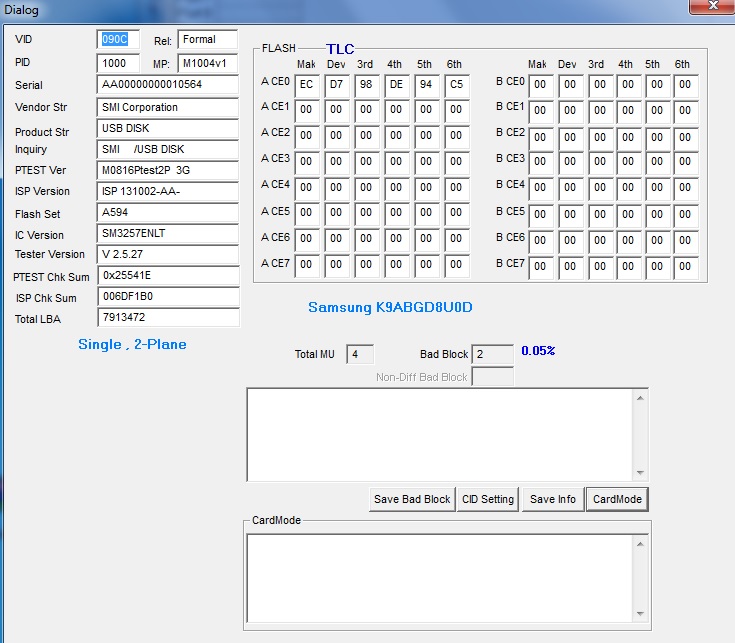Click the CardMode output text area

440,578
